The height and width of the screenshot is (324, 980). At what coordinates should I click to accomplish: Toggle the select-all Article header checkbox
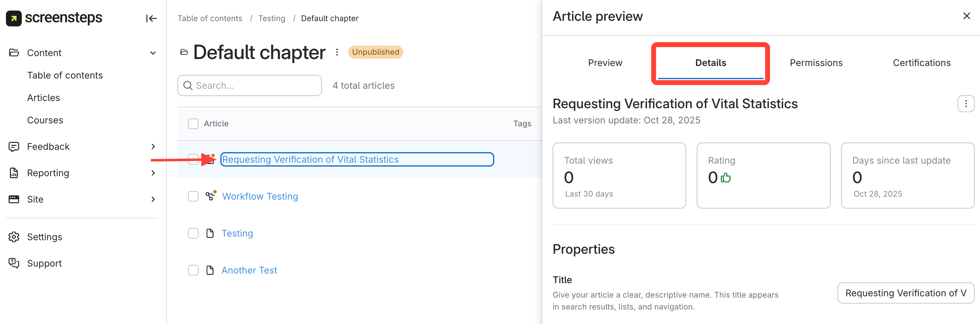[193, 124]
